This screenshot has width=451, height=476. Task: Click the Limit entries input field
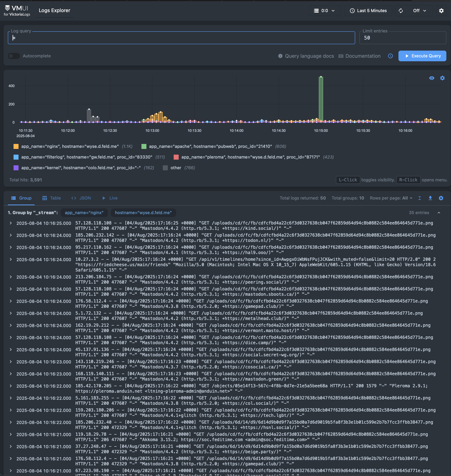coord(402,38)
